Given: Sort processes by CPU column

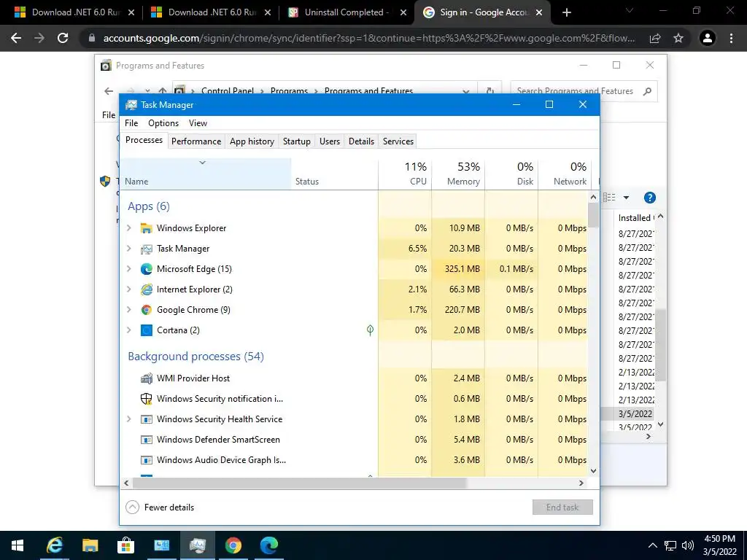Looking at the screenshot, I should click(x=406, y=174).
